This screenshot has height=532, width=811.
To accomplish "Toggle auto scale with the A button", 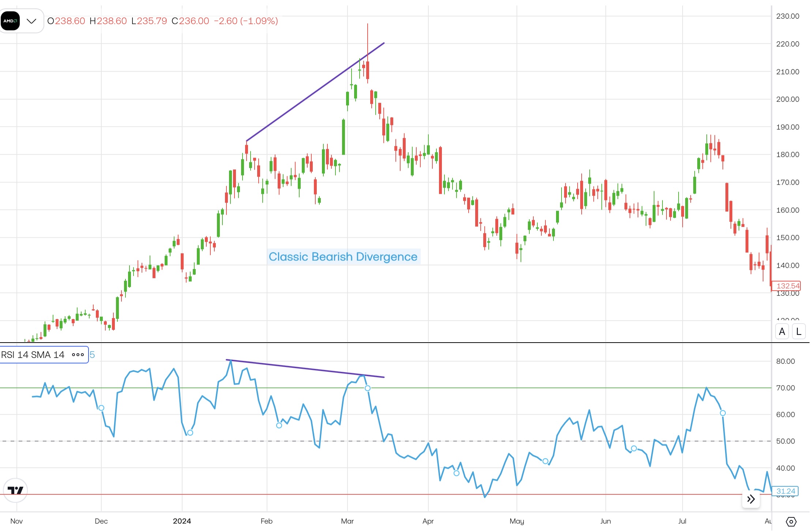I will click(782, 331).
